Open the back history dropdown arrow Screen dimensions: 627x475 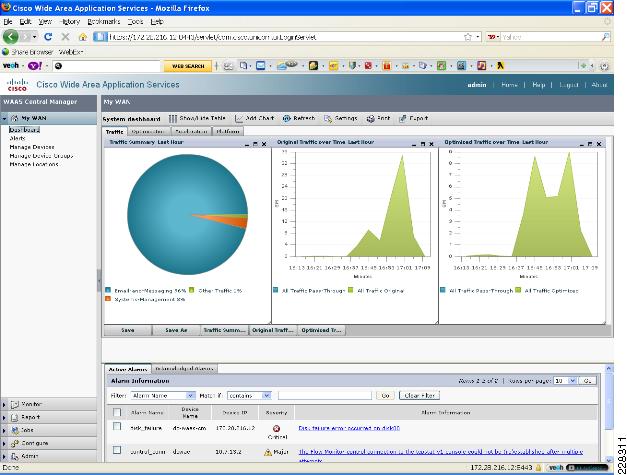35,37
